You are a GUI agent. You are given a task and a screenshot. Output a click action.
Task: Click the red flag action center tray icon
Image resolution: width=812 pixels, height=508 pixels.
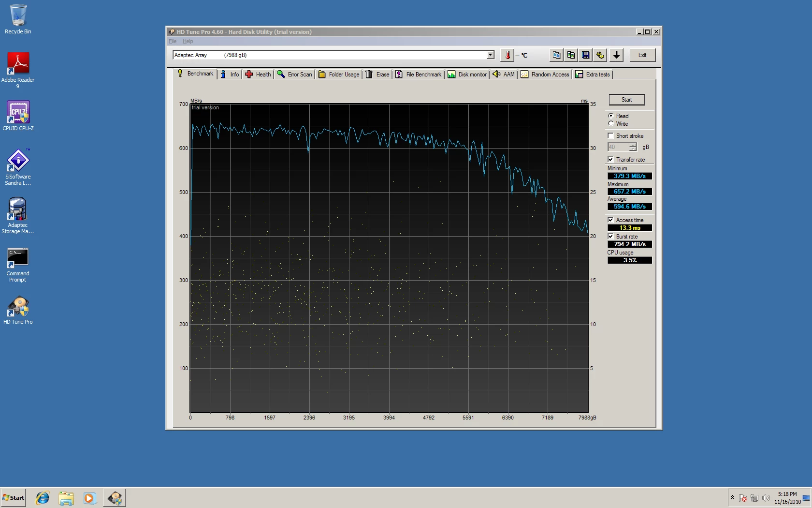point(743,498)
